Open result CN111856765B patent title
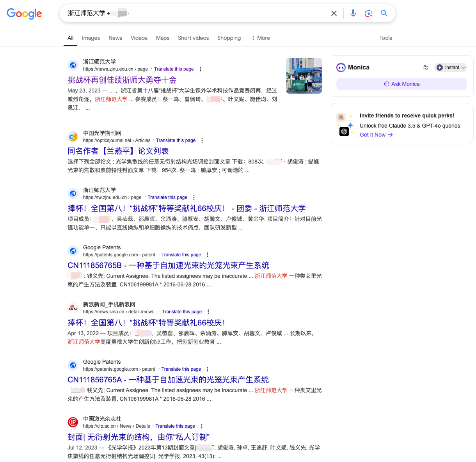 tap(168, 265)
